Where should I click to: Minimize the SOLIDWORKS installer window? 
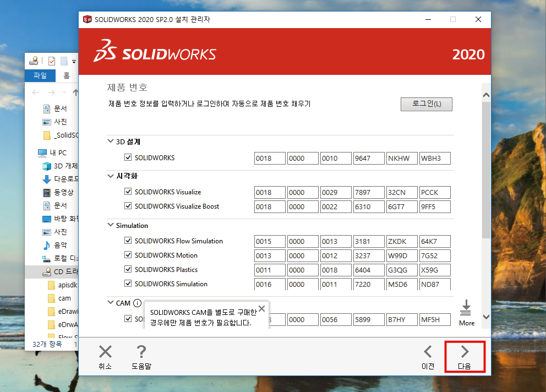pyautogui.click(x=428, y=19)
